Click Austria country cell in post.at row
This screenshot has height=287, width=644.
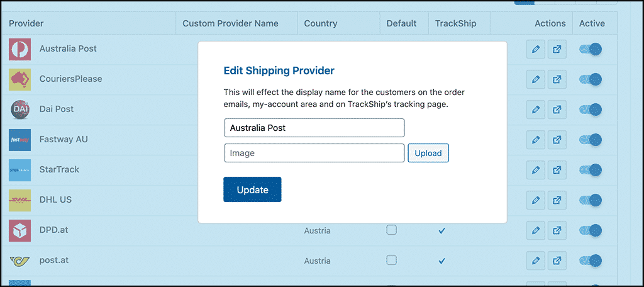pos(317,261)
